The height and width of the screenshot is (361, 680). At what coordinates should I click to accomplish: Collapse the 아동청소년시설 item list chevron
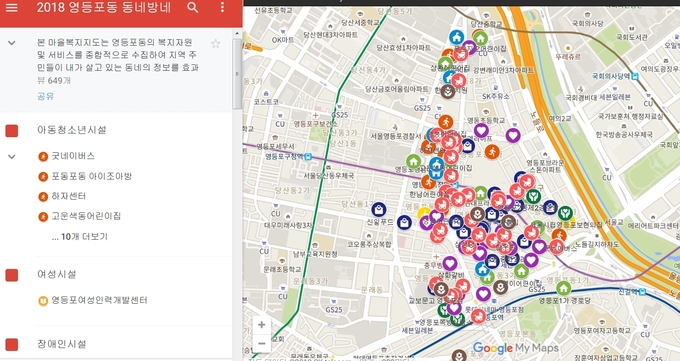coord(12,157)
